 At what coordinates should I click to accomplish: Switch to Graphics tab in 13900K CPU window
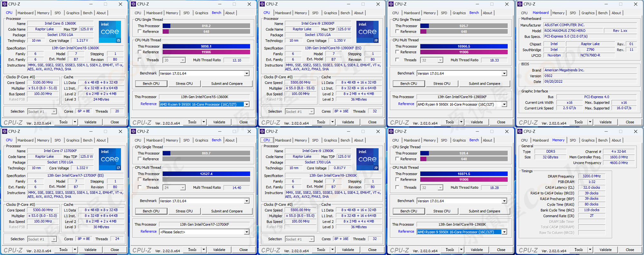(x=330, y=140)
